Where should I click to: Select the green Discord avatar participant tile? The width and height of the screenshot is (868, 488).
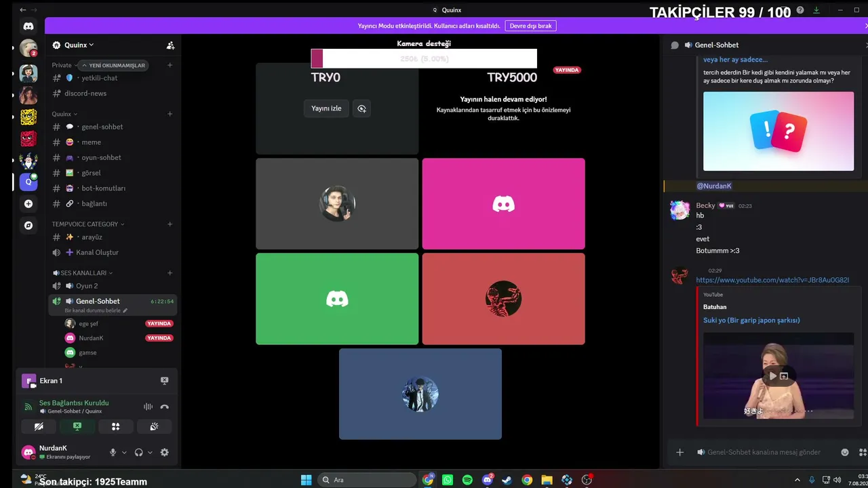tap(337, 299)
